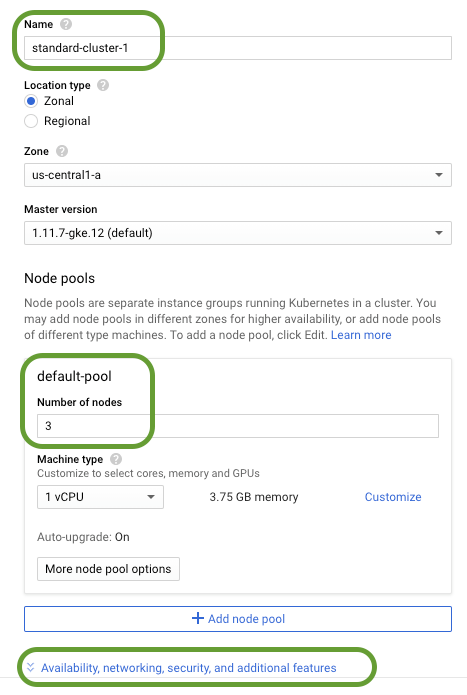Click the help icon next to Name

[x=66, y=24]
